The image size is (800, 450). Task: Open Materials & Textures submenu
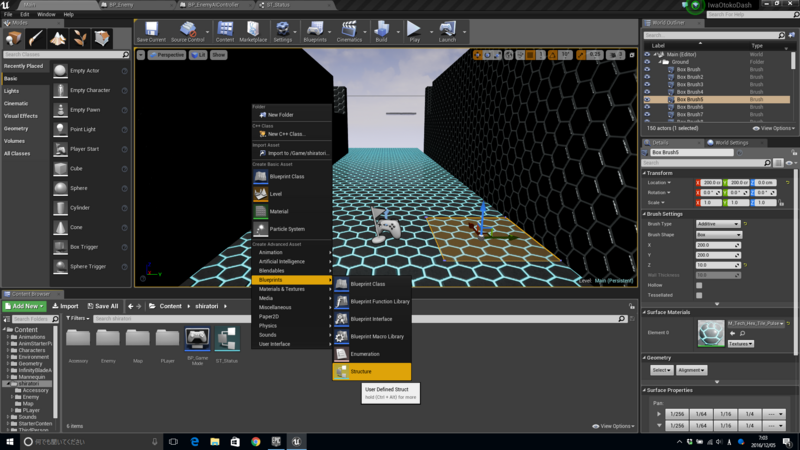pos(292,289)
